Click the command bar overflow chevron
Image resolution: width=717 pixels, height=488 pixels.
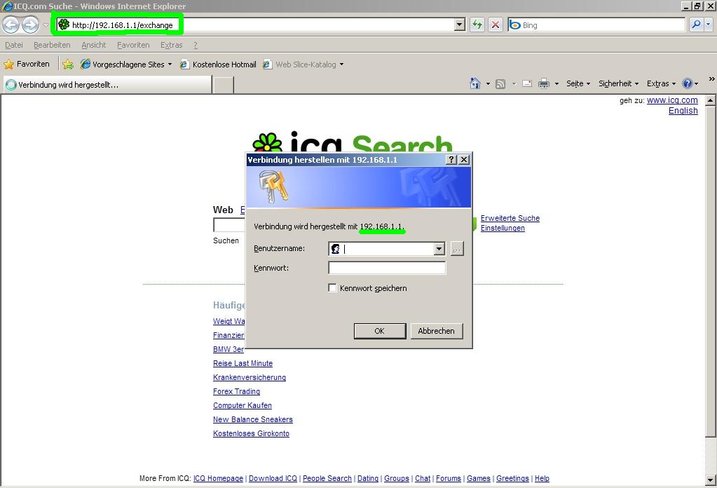click(712, 80)
